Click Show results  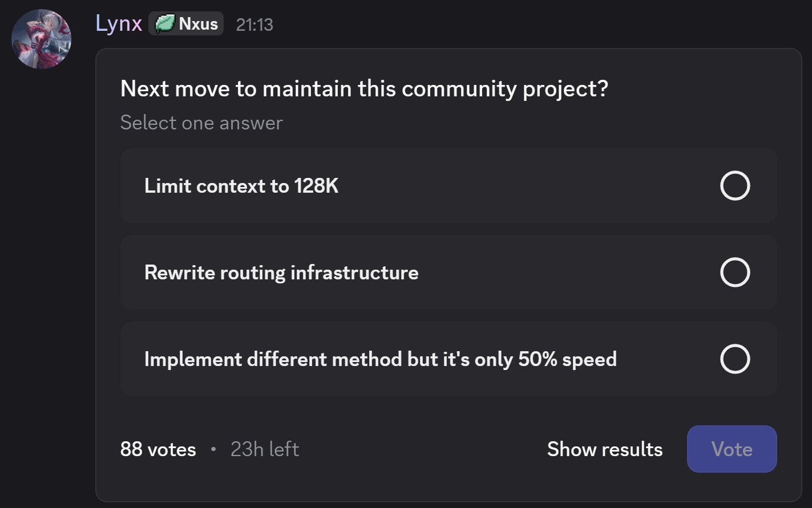click(605, 449)
